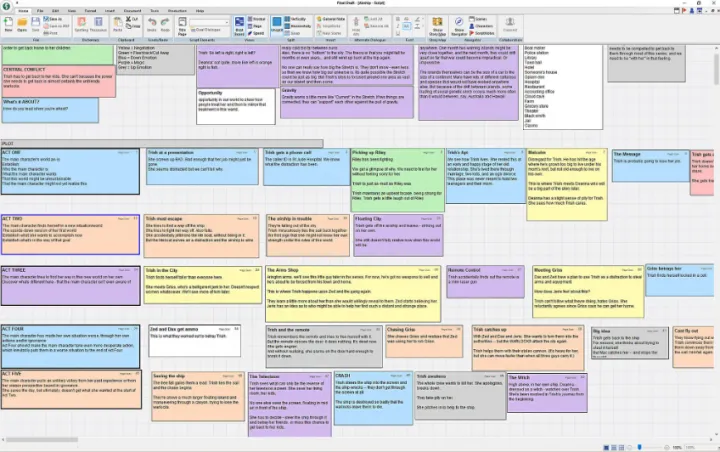Open the Show Story Map icon
This screenshot has height=452, width=720.
tap(437, 26)
